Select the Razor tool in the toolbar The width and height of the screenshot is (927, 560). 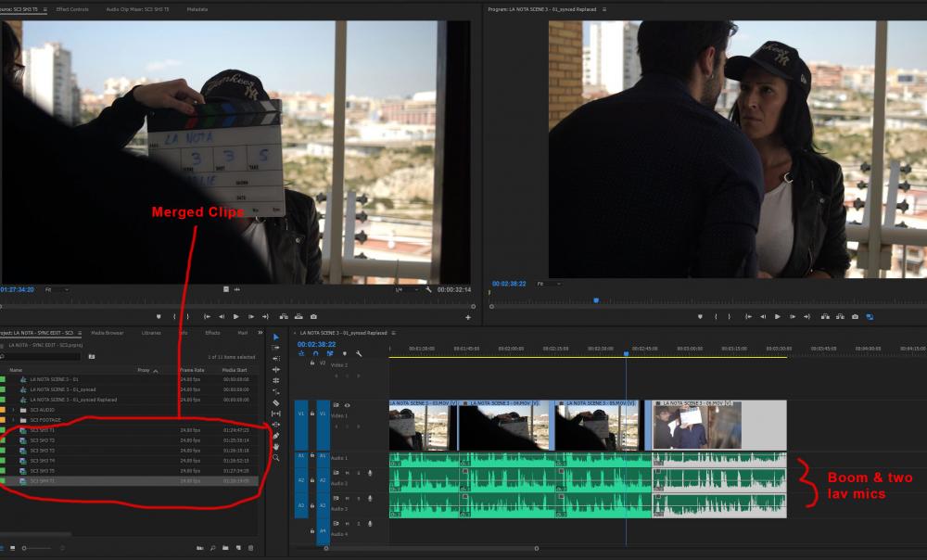coord(276,402)
